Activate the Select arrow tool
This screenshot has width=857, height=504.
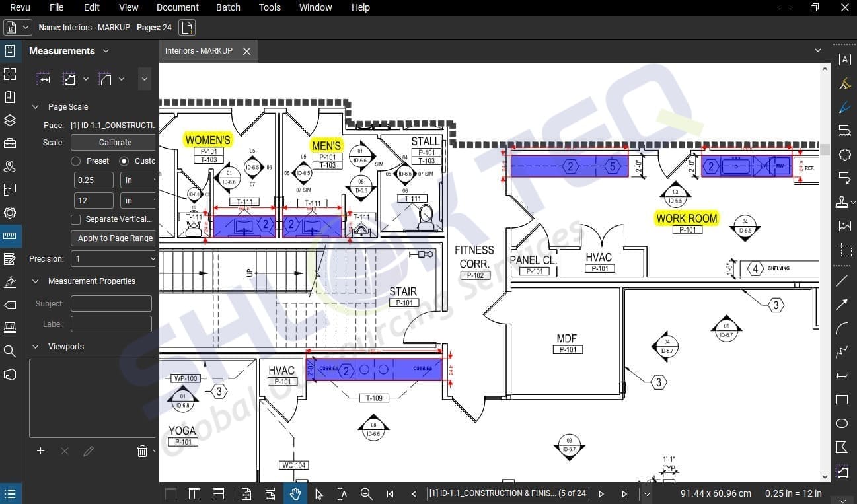coord(318,493)
